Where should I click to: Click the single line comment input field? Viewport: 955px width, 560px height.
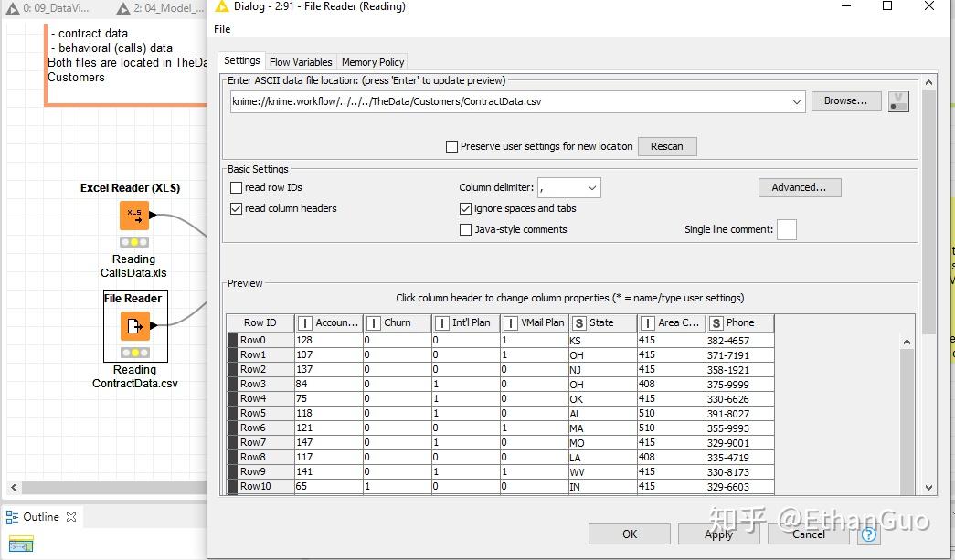787,229
